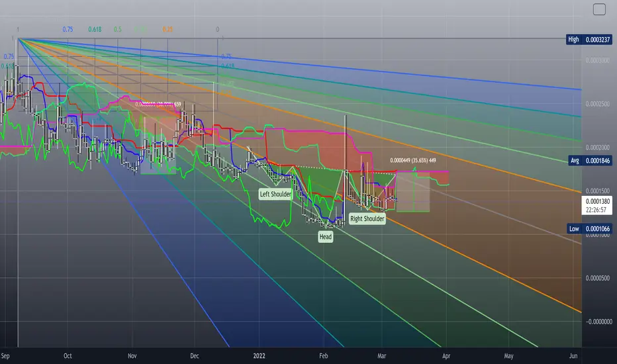Select the Right Shoulder annotation label
617x364 pixels.
[367, 219]
